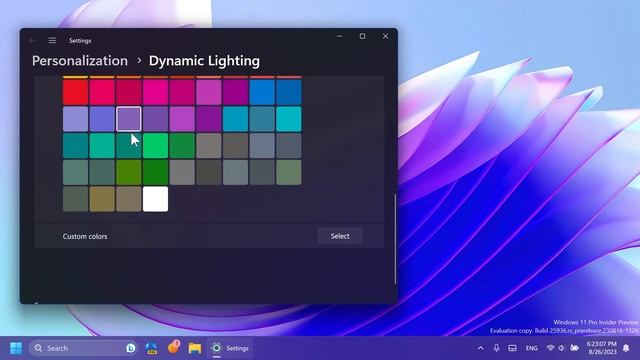Click the microphone tray icon

[496, 348]
